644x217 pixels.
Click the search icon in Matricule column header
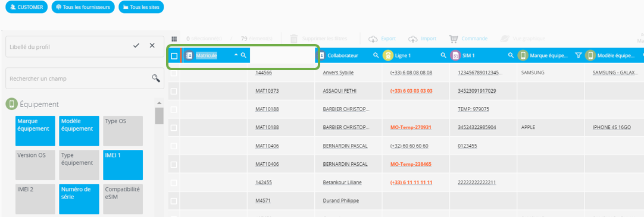tap(243, 55)
